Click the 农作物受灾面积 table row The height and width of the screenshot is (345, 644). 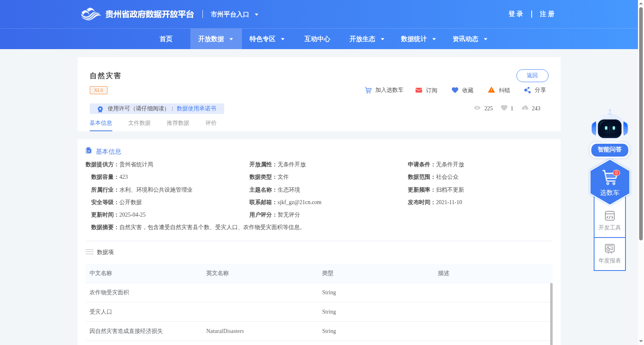tap(318, 293)
